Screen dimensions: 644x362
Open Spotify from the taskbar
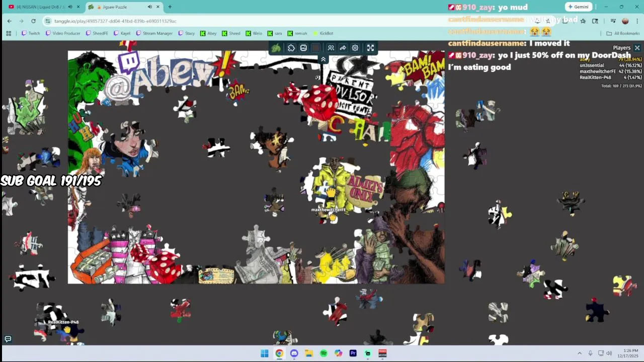pos(324,353)
